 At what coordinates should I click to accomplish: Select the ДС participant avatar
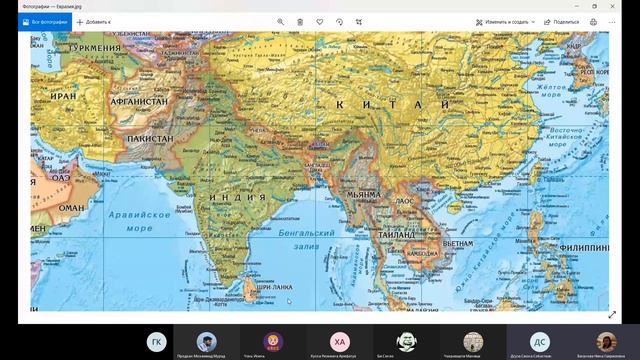[x=540, y=342]
